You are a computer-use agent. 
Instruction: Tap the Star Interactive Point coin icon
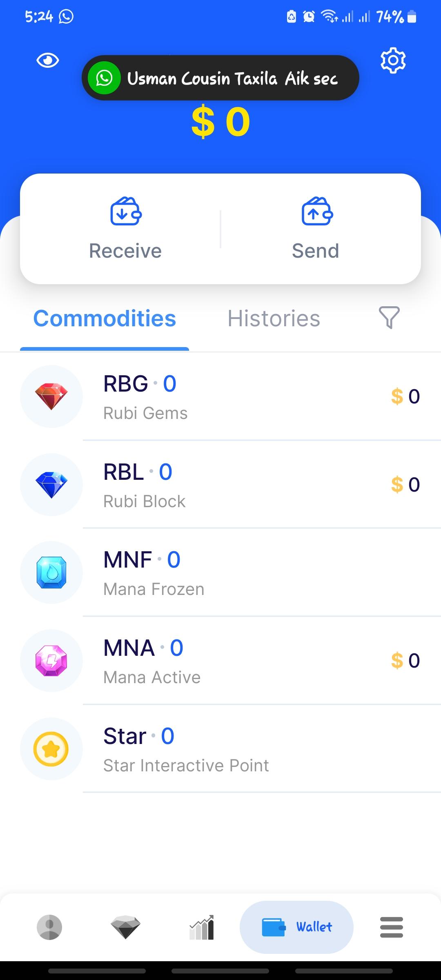pyautogui.click(x=51, y=749)
